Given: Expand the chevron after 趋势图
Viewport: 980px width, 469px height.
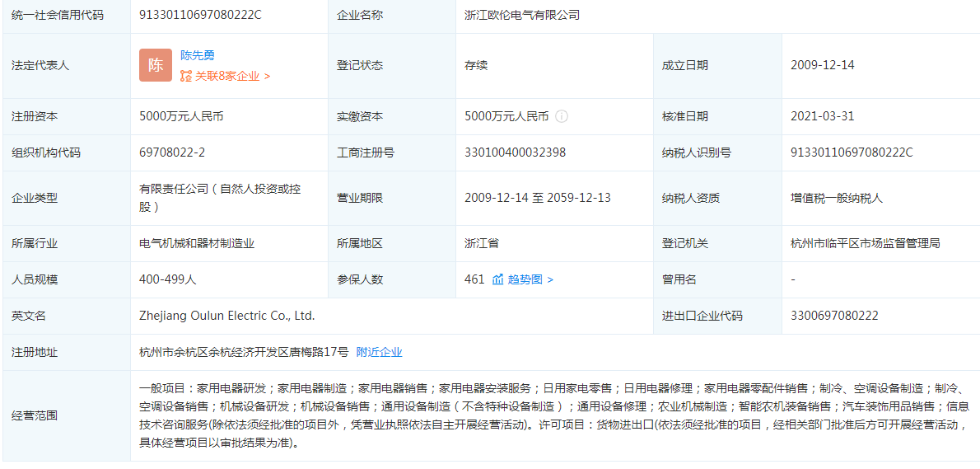Looking at the screenshot, I should pos(551,279).
